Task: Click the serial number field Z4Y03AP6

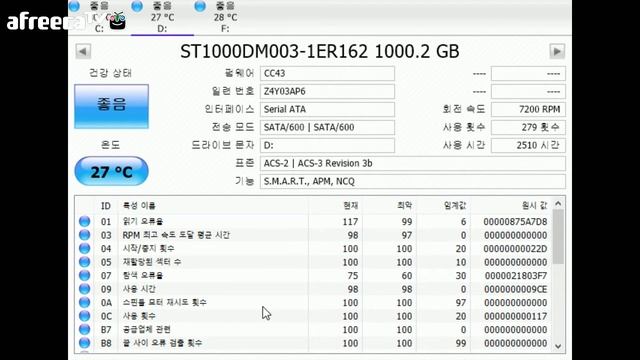Action: [327, 91]
